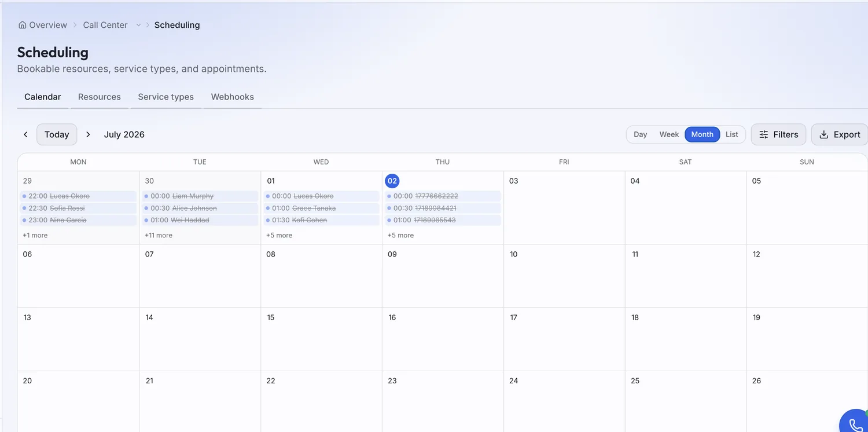This screenshot has width=868, height=432.
Task: Select date 06 in the calendar
Action: click(x=27, y=254)
